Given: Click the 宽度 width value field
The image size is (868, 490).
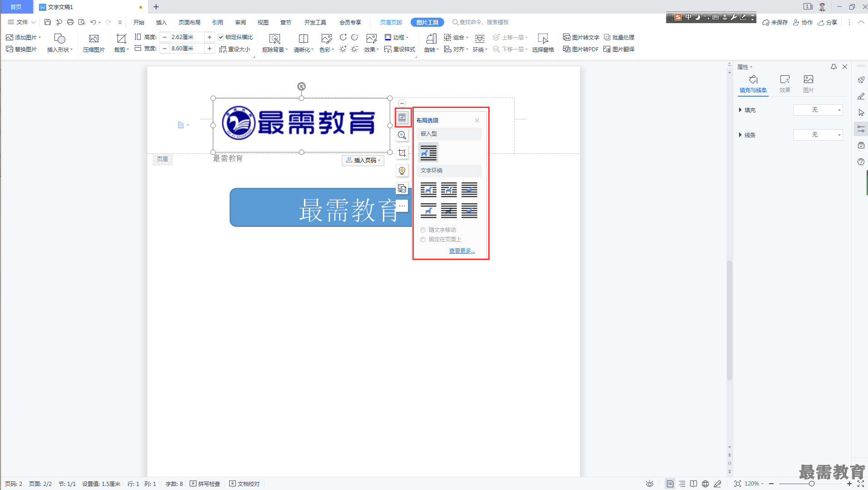Looking at the screenshot, I should tap(187, 49).
